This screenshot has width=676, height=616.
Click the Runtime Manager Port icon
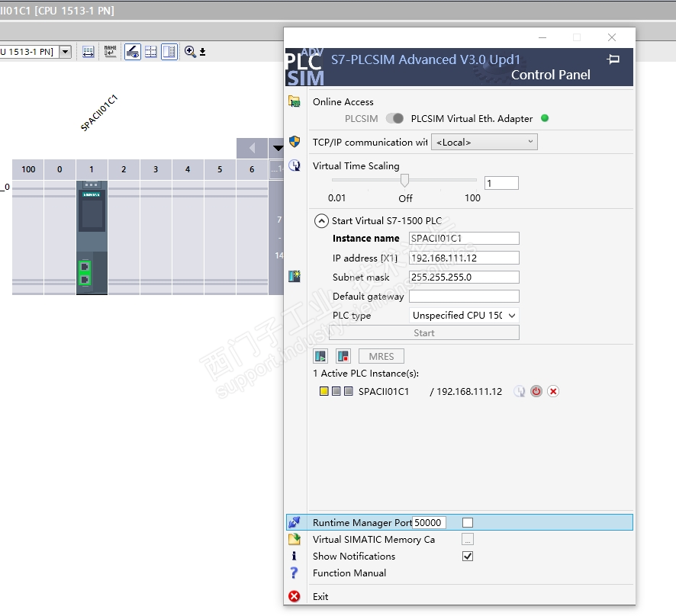(x=295, y=522)
